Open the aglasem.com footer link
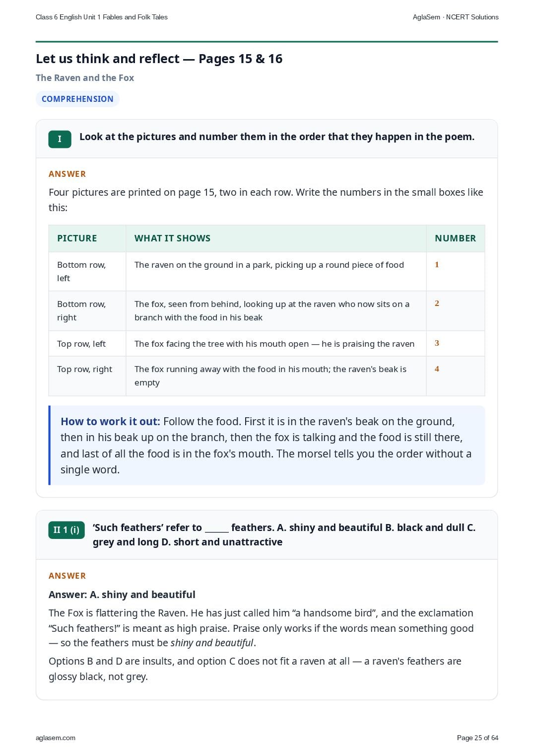The image size is (534, 756). coord(56,738)
